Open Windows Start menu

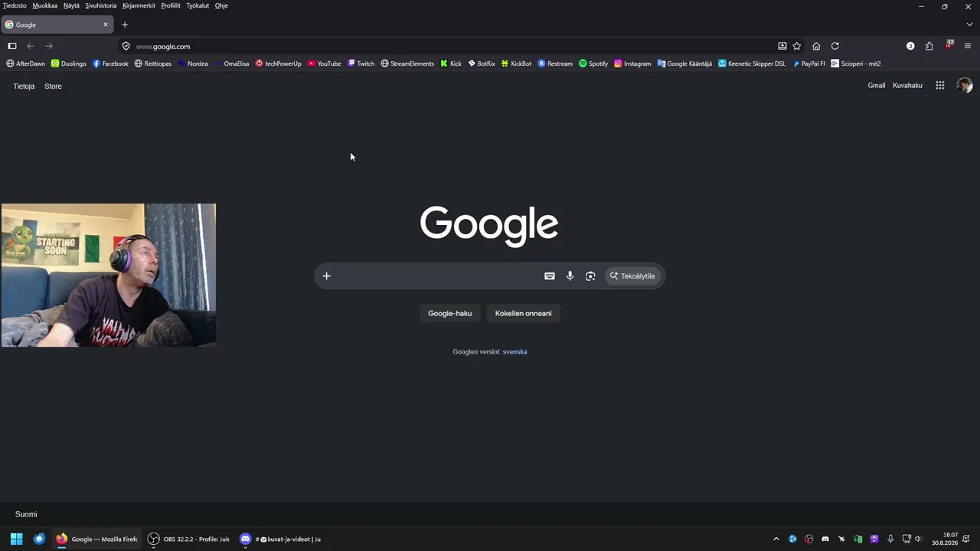click(17, 539)
